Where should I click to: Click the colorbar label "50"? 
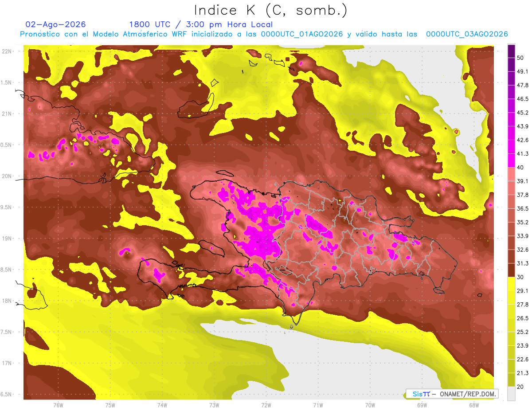(521, 58)
